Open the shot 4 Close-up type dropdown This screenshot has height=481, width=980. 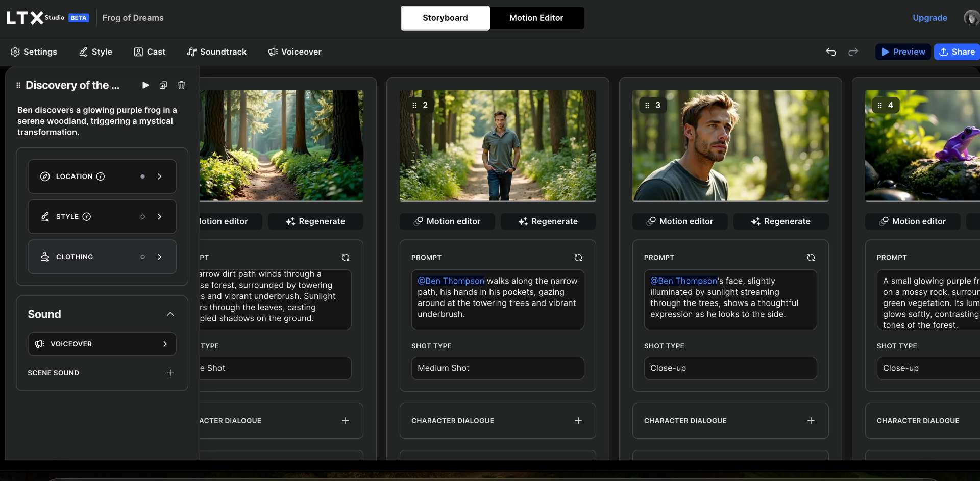[928, 368]
